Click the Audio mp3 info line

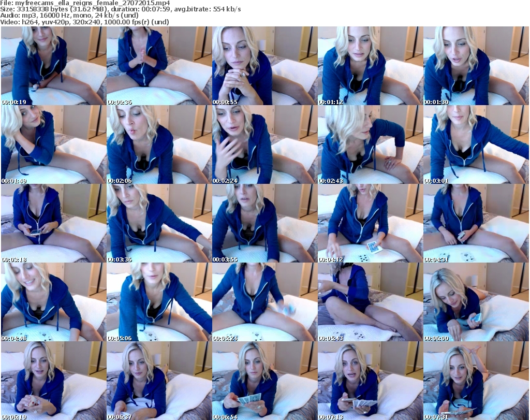69,16
